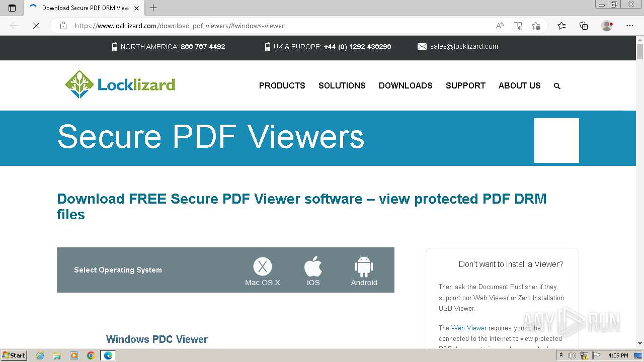Screen dimensions: 644x362
Task: Click the Locklizard logo
Action: pyautogui.click(x=120, y=84)
